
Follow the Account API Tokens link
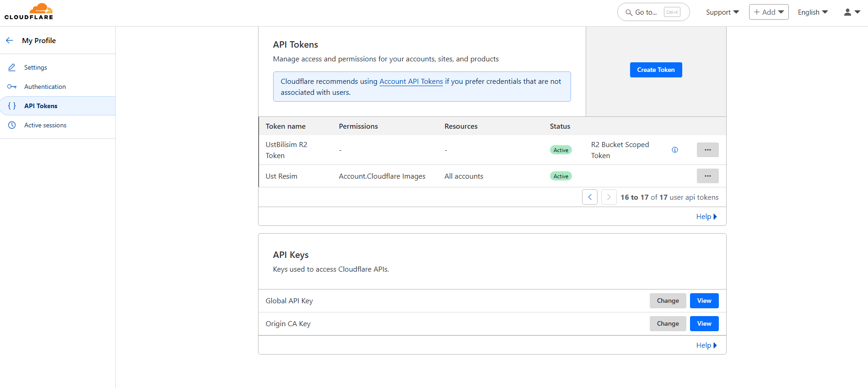(x=411, y=82)
